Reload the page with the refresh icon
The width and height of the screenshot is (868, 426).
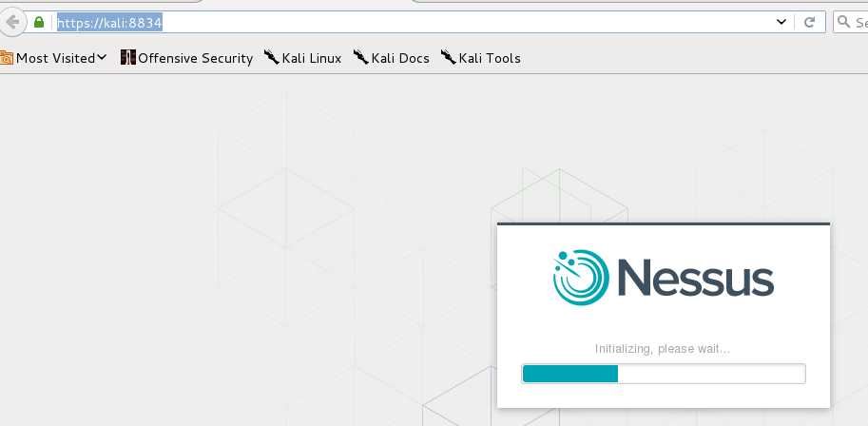[809, 22]
